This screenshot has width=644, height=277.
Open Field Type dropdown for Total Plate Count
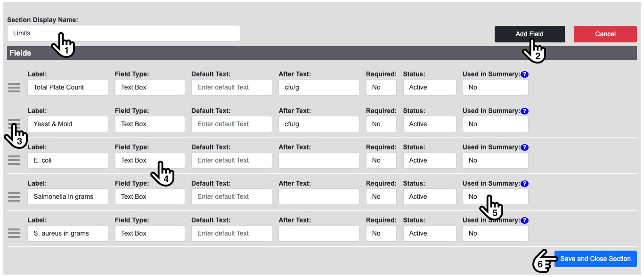tap(149, 87)
